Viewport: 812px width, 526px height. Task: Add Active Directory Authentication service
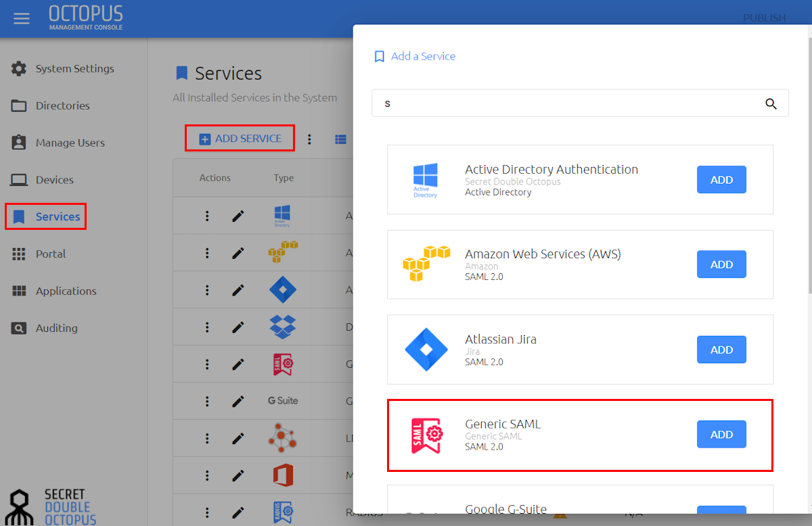tap(721, 180)
